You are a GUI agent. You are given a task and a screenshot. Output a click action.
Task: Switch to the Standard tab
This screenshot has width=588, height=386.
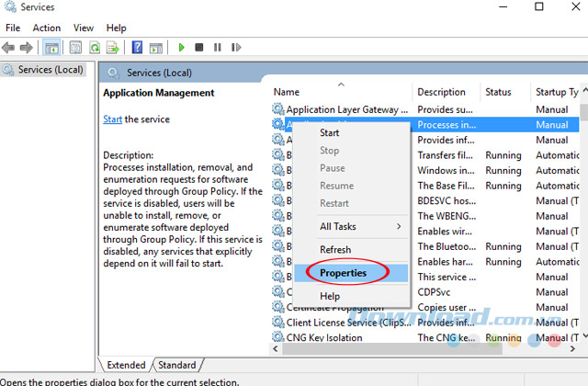(x=177, y=365)
